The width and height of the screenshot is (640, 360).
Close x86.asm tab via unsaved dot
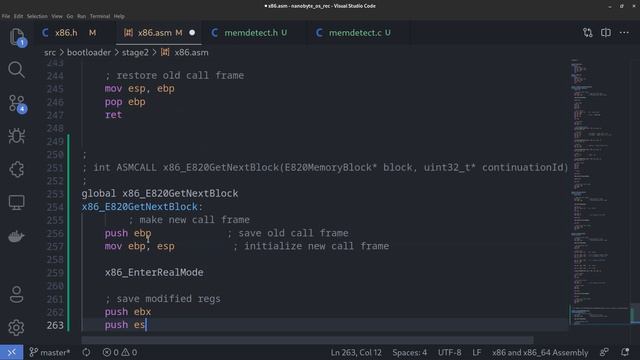click(x=192, y=33)
